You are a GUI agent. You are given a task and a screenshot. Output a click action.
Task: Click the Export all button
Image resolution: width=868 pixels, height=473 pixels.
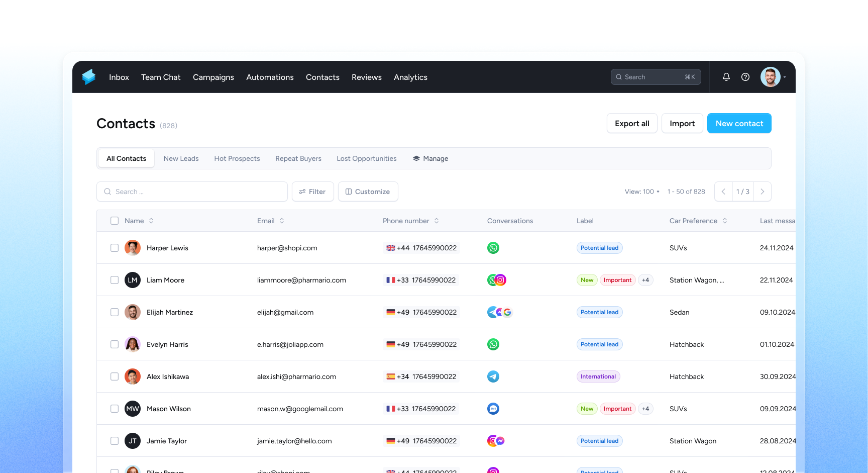[632, 123]
